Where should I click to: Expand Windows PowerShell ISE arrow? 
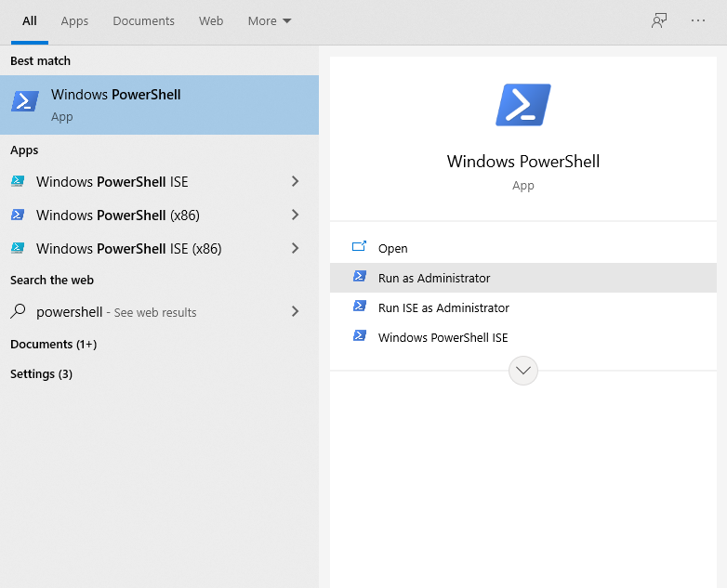[x=295, y=182]
